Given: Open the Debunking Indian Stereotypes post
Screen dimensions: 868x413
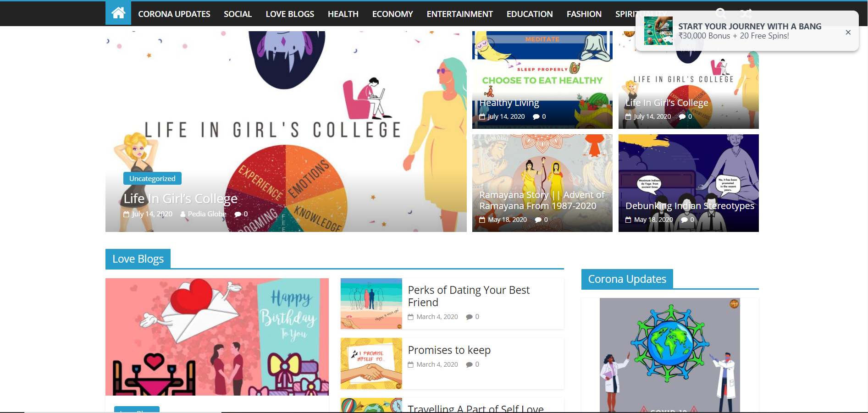Looking at the screenshot, I should point(690,206).
